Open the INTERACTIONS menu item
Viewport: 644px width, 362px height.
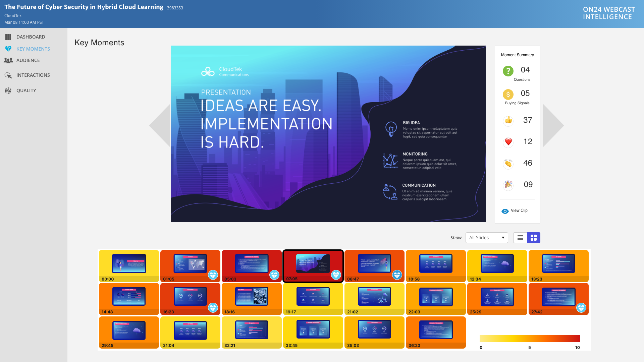33,75
